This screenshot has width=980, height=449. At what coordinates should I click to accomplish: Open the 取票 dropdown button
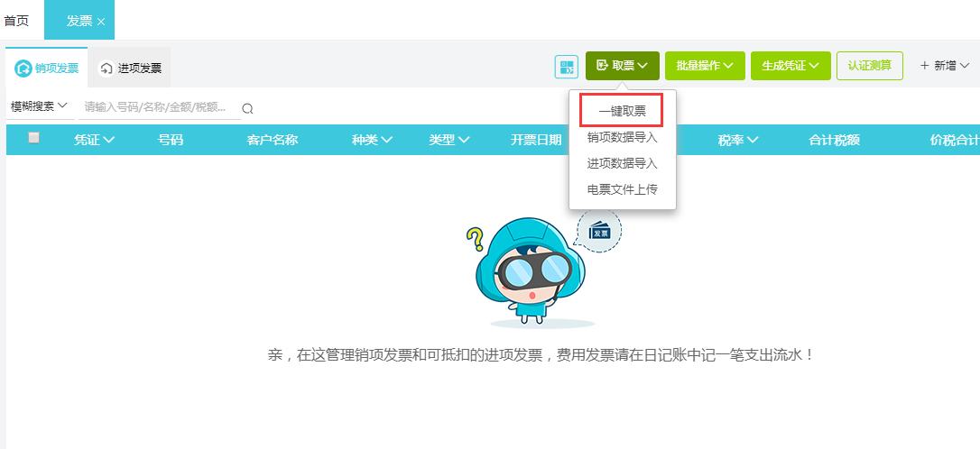623,66
